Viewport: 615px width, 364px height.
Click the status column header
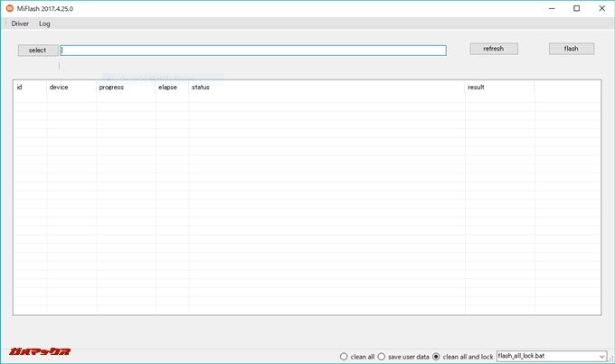coord(326,88)
